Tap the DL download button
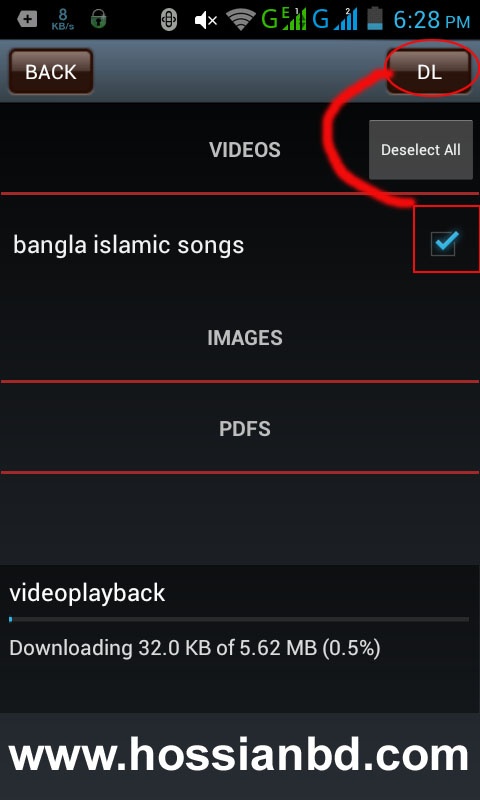Viewport: 480px width, 800px height. click(428, 71)
